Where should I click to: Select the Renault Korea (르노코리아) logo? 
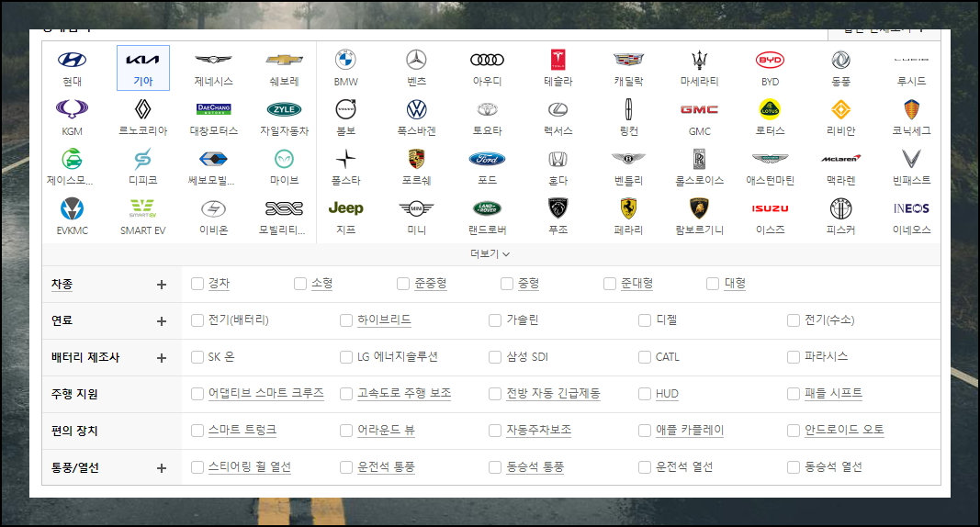(142, 109)
